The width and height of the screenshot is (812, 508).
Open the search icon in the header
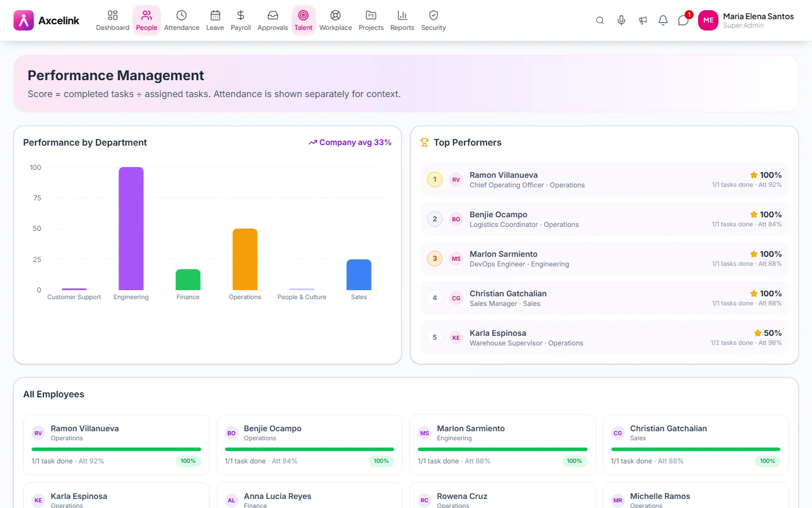coord(600,20)
